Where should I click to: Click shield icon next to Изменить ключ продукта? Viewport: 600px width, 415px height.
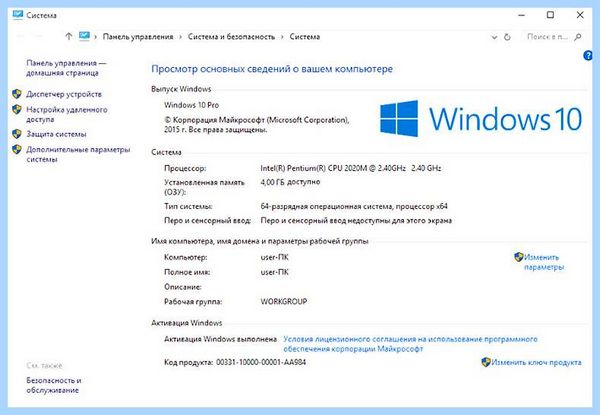(486, 362)
